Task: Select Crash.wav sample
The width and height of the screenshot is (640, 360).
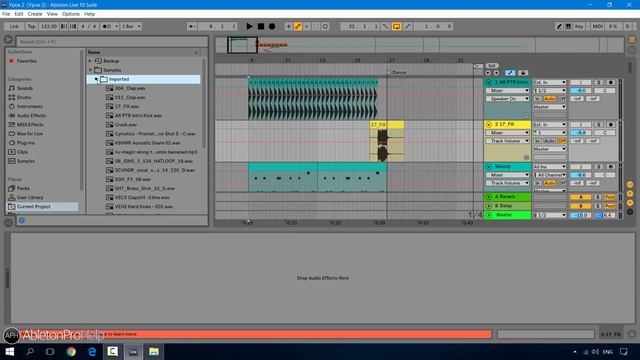Action: click(126, 124)
